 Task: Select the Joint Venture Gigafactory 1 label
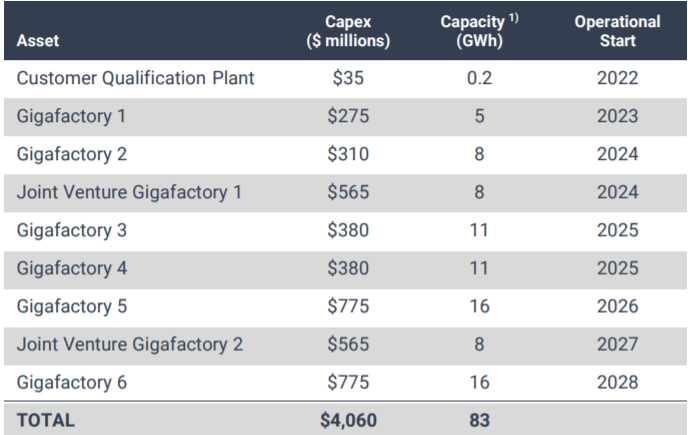pyautogui.click(x=130, y=193)
